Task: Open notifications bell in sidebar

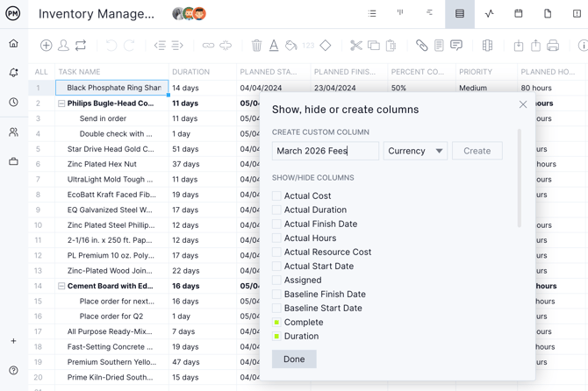Action: point(13,72)
